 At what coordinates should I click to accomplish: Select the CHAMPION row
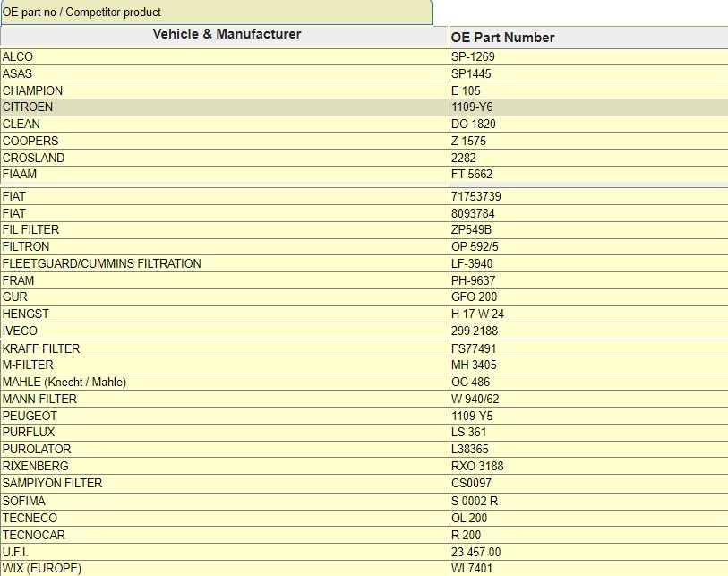pyautogui.click(x=364, y=90)
